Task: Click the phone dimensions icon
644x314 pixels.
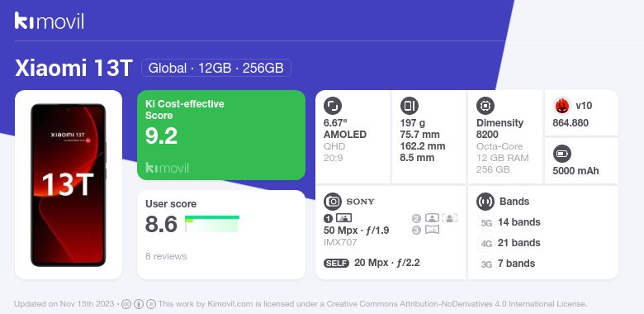Action: [409, 106]
